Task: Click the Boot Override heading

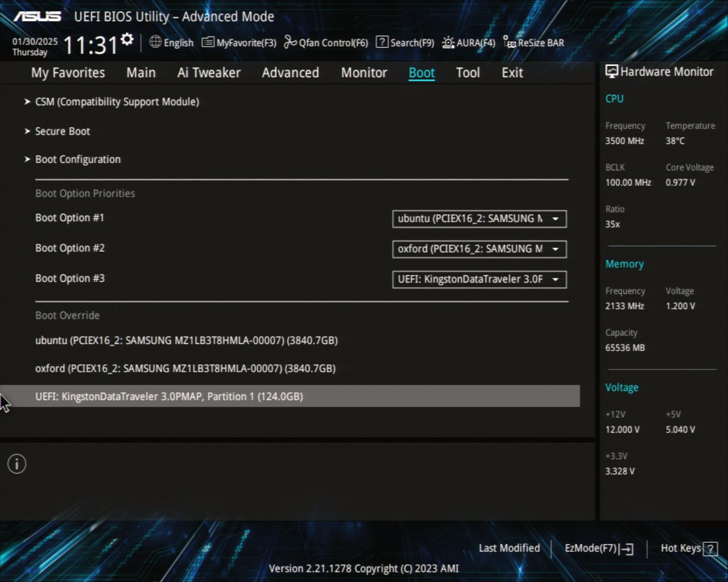Action: tap(67, 315)
